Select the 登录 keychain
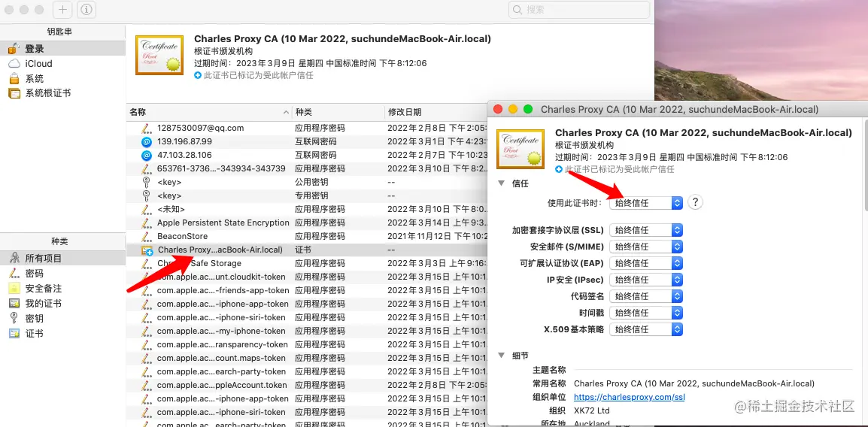Viewport: 868px width, 427px height. pyautogui.click(x=62, y=49)
